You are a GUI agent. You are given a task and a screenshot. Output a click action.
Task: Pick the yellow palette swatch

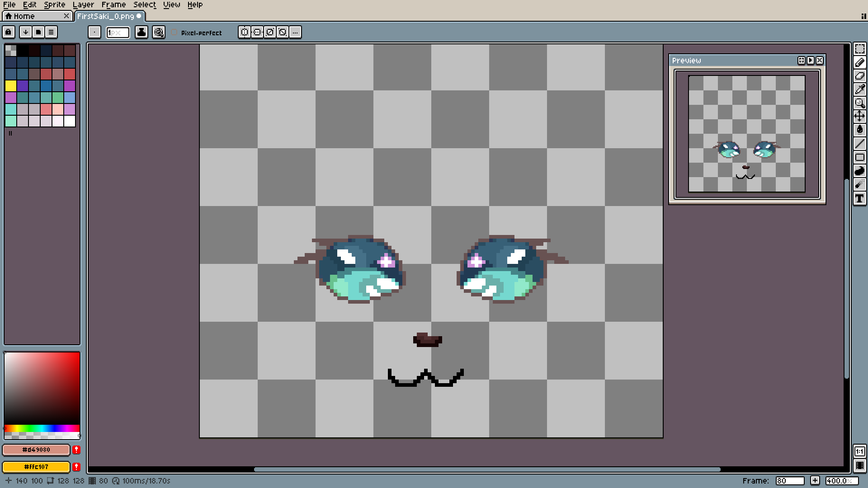coord(11,86)
